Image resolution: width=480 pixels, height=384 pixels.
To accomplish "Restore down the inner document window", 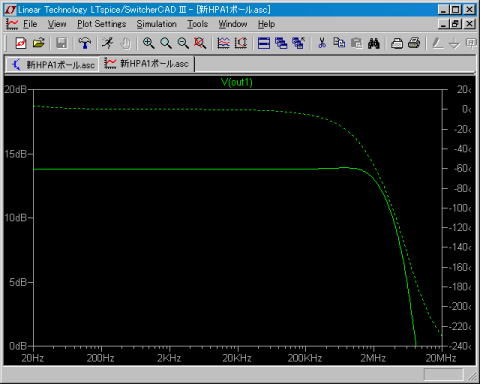I will 455,24.
